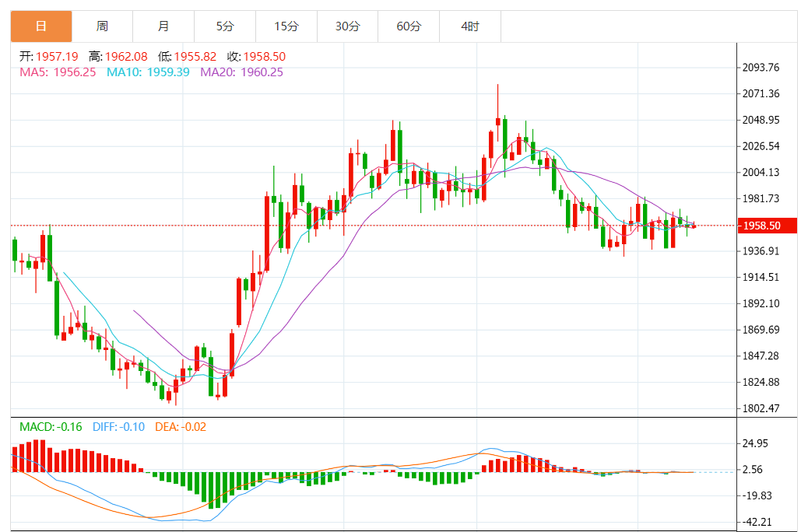Viewport: 808px width, 532px height.
Task: Click the 2004.13 price axis label
Action: tap(761, 173)
